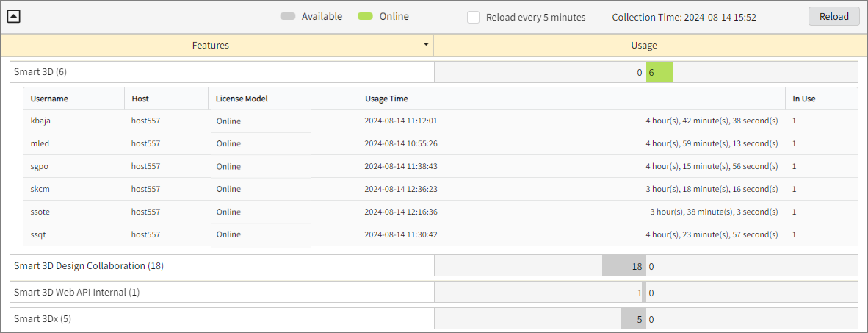The height and width of the screenshot is (333, 868).
Task: Enable the Reload every 5 minutes checkbox
Action: click(474, 17)
